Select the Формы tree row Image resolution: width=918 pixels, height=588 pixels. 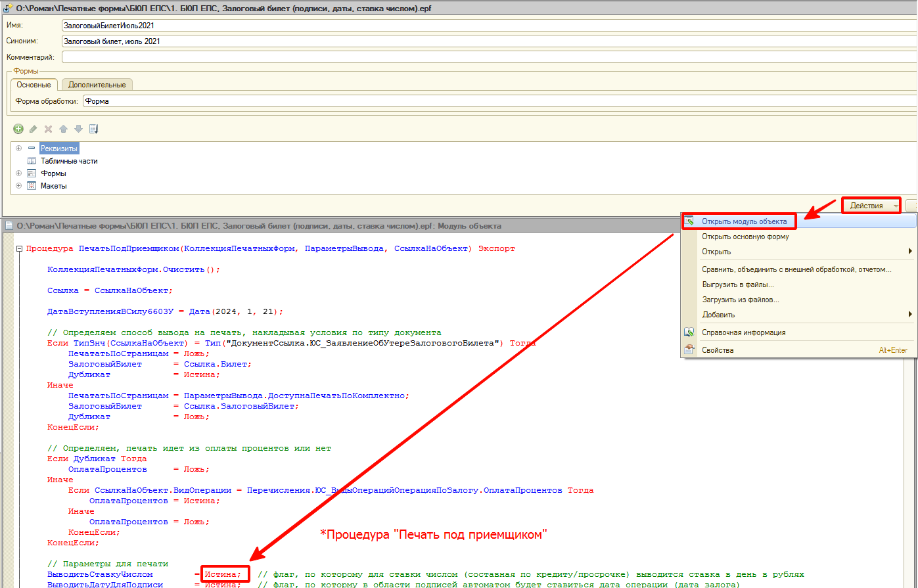(x=53, y=173)
